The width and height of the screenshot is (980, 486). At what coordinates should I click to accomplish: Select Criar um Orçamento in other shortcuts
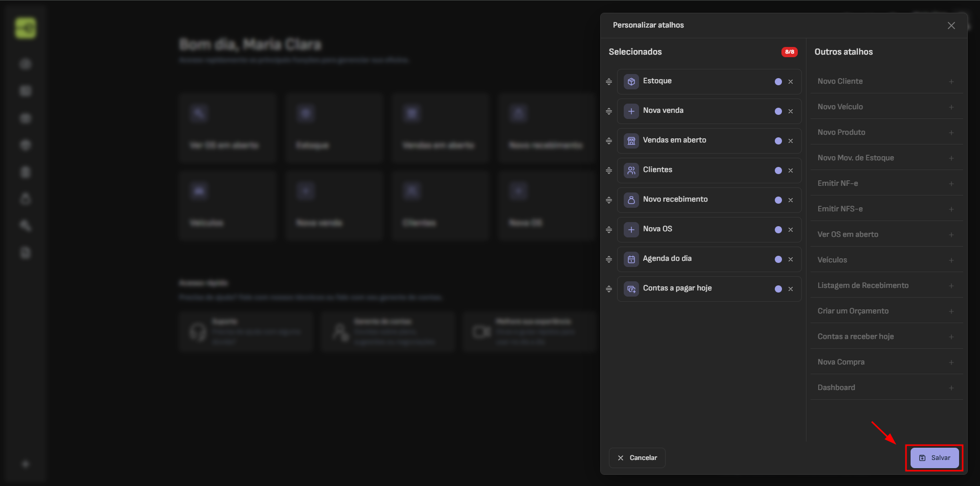[853, 311]
